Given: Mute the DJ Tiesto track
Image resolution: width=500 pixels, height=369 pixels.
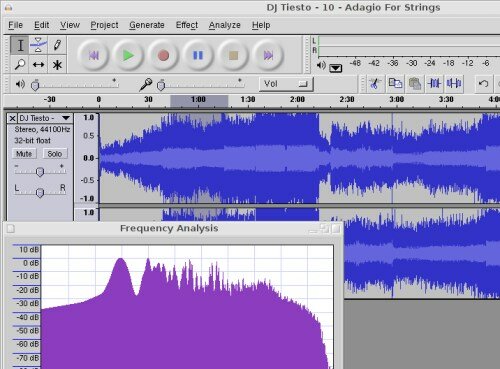Looking at the screenshot, I should 24,154.
